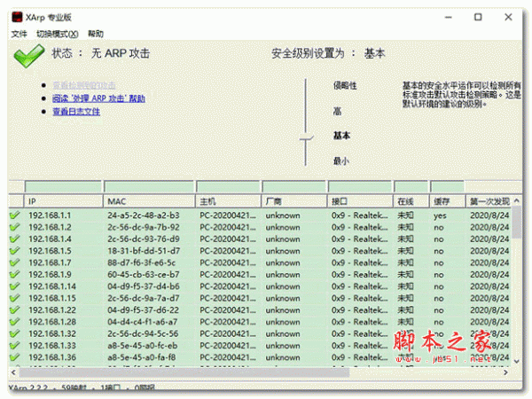Click green check icon for 192.168.1.5
This screenshot has width=532, height=399.
pos(15,251)
